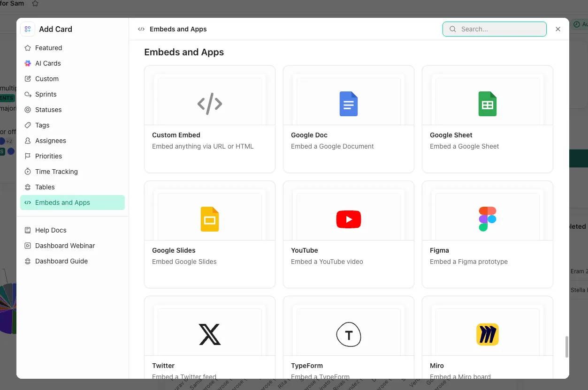Screen dimensions: 588x390
Task: Select the Assignees category
Action: click(72, 141)
